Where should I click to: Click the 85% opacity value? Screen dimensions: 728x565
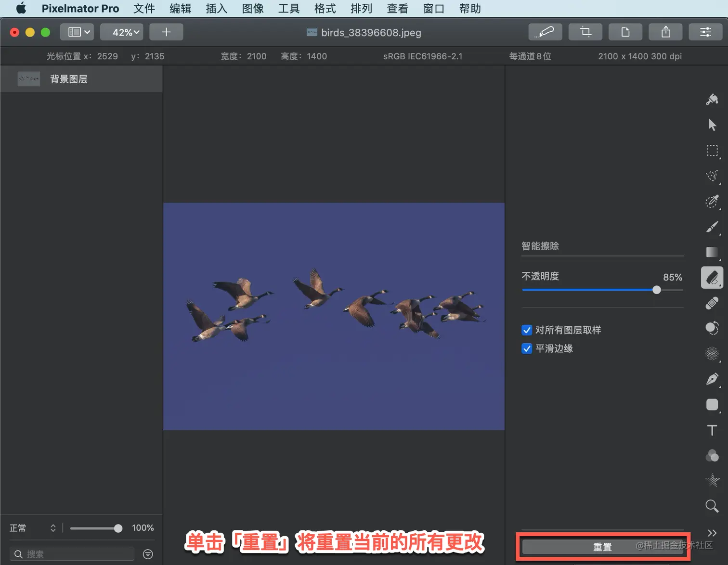(x=673, y=277)
